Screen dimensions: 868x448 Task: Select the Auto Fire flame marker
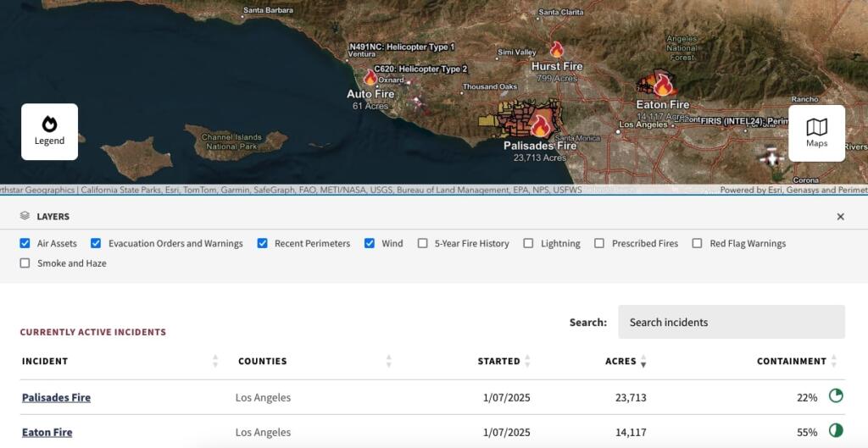point(370,78)
